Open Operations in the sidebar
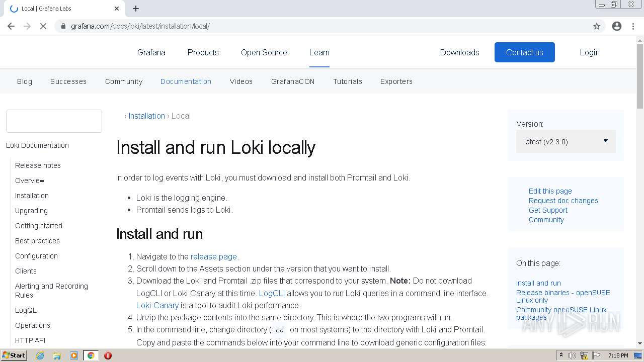 point(33,325)
